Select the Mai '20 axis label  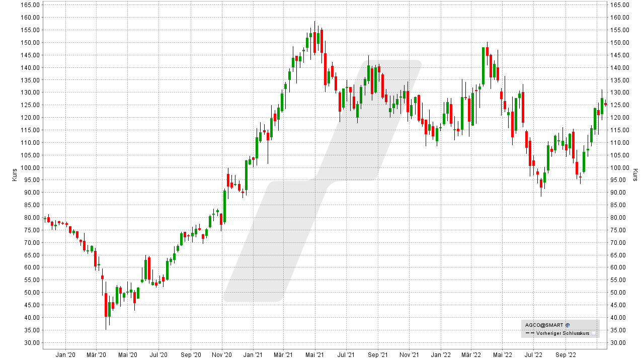[127, 354]
